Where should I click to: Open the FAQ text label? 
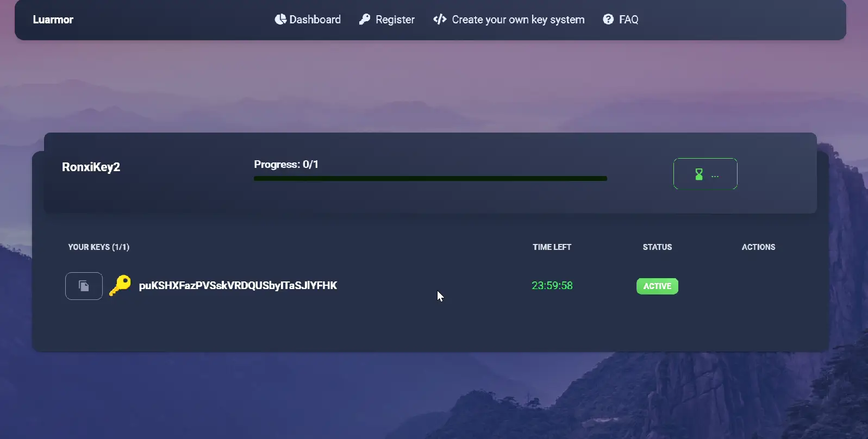[x=628, y=20]
